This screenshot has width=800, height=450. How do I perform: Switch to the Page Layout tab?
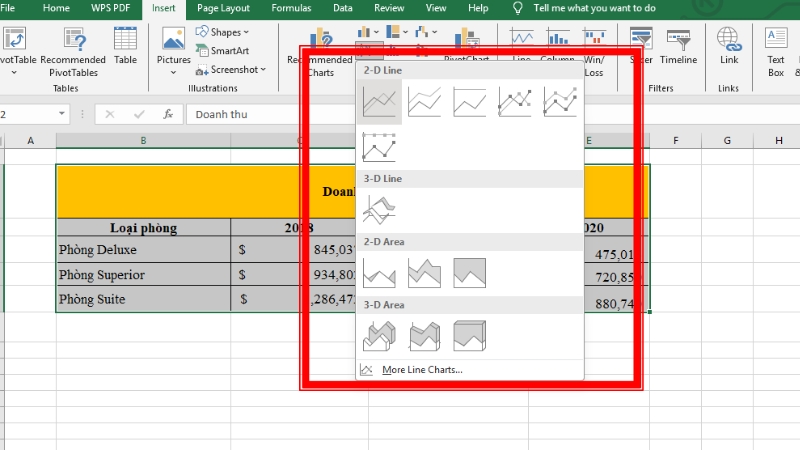coord(223,8)
